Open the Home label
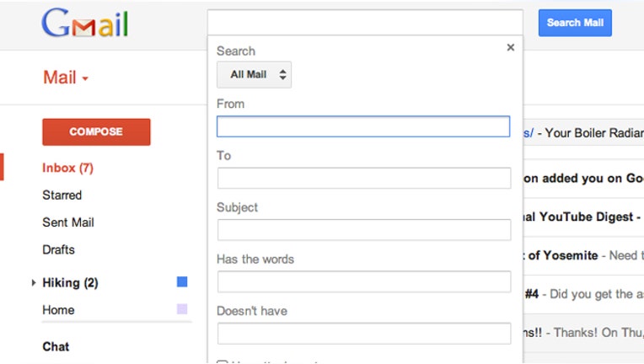The height and width of the screenshot is (364, 644). pyautogui.click(x=58, y=310)
